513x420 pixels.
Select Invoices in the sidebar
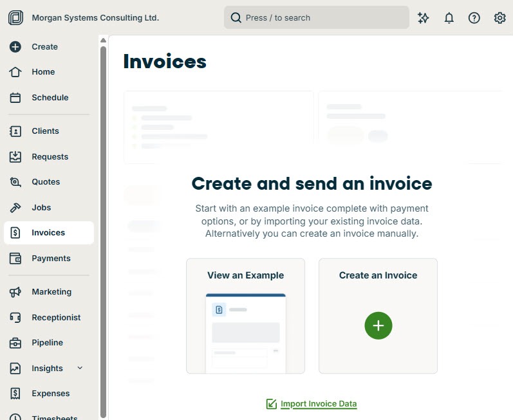pos(48,233)
